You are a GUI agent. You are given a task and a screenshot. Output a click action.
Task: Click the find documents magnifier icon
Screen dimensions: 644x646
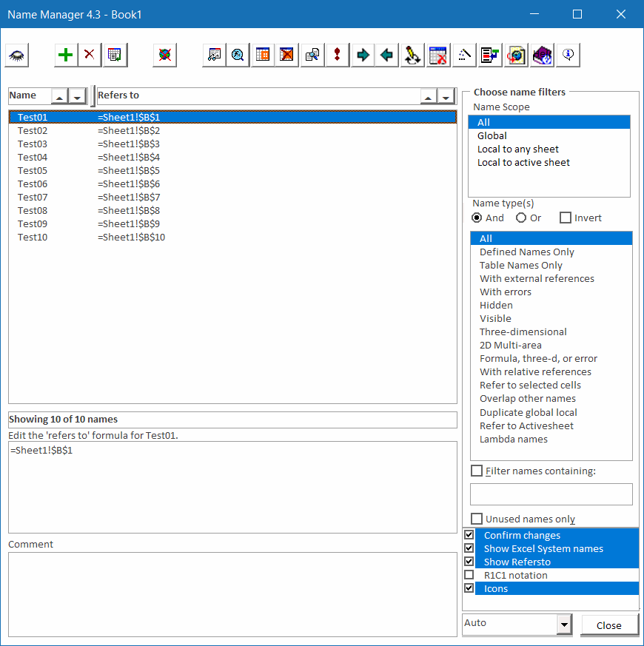coord(312,55)
